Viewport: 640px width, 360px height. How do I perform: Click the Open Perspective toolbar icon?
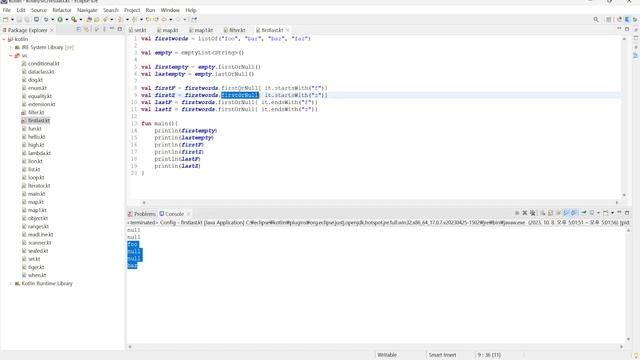tap(609, 20)
